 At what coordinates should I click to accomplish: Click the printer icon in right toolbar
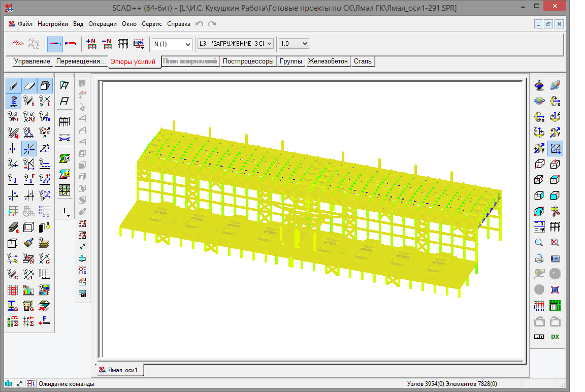539,258
